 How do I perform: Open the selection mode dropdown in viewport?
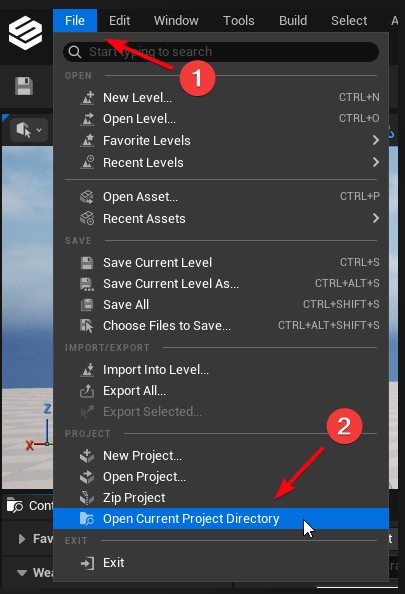[29, 130]
